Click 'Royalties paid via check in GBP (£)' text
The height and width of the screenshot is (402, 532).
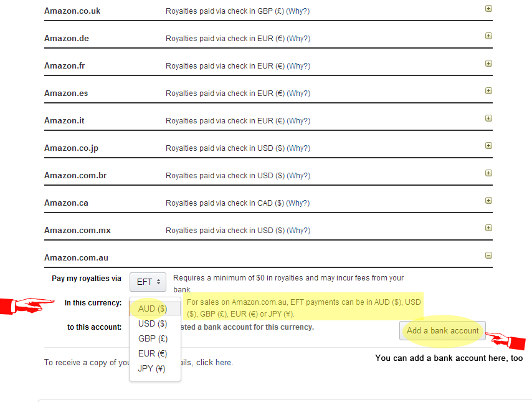point(225,11)
